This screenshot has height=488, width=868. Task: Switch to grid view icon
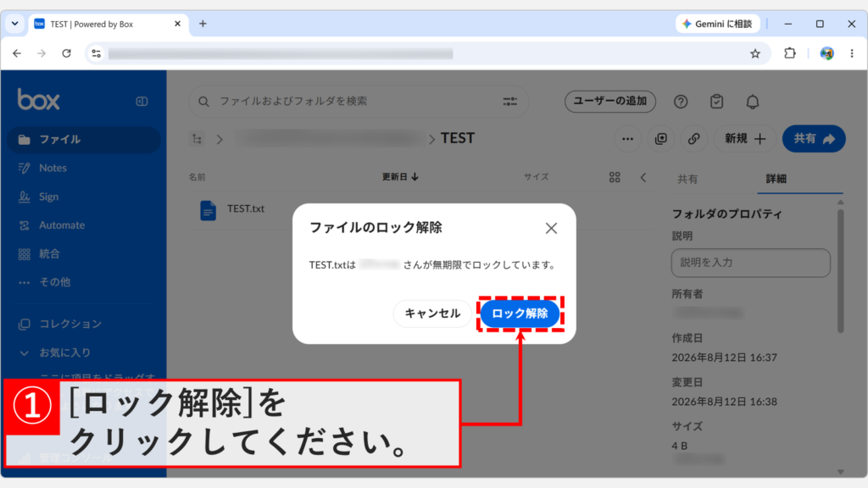pyautogui.click(x=615, y=177)
